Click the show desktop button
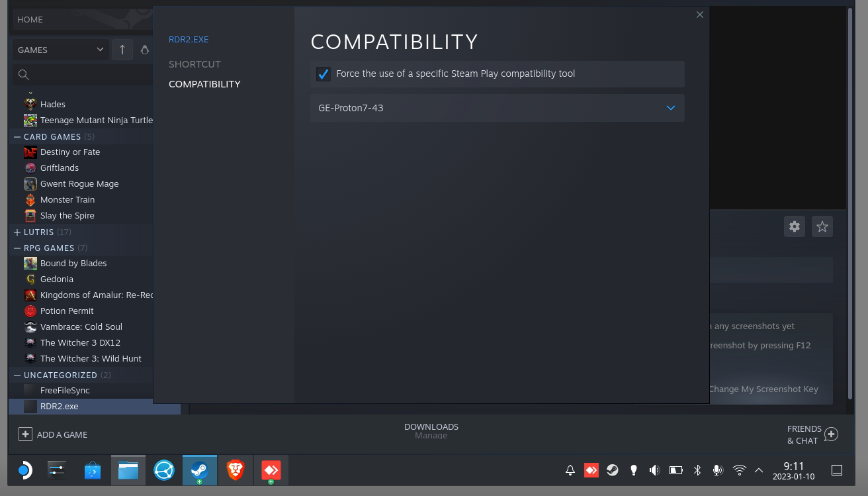This screenshot has height=496, width=868. point(837,470)
